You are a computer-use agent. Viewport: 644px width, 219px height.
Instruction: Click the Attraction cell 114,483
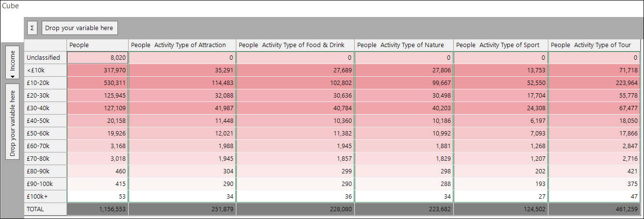(x=182, y=83)
